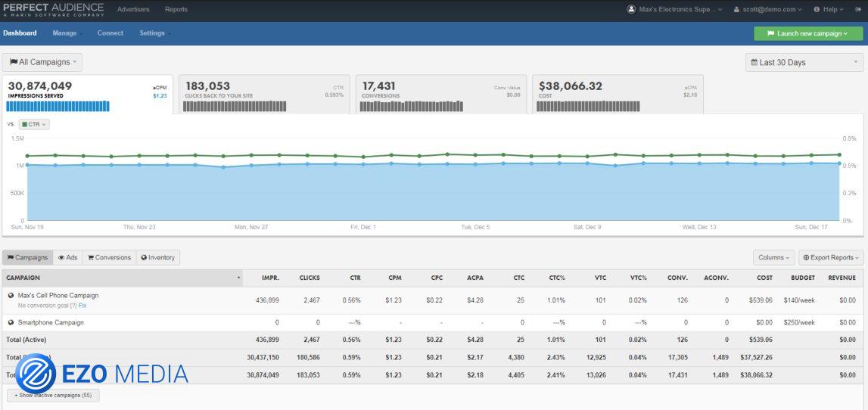Click the 436,899 impressions cell in Max's row
The height and width of the screenshot is (410, 868).
click(266, 300)
